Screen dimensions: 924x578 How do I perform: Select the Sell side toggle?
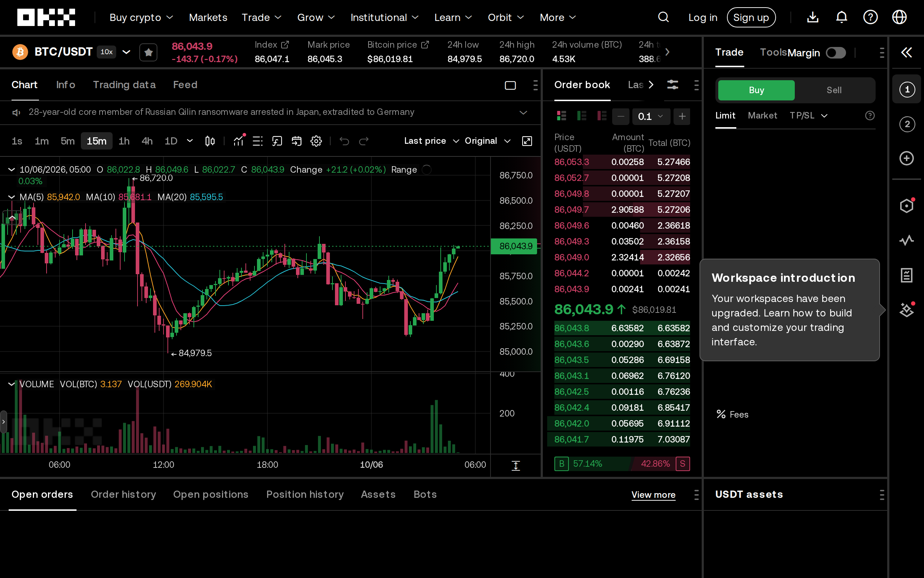tap(834, 90)
